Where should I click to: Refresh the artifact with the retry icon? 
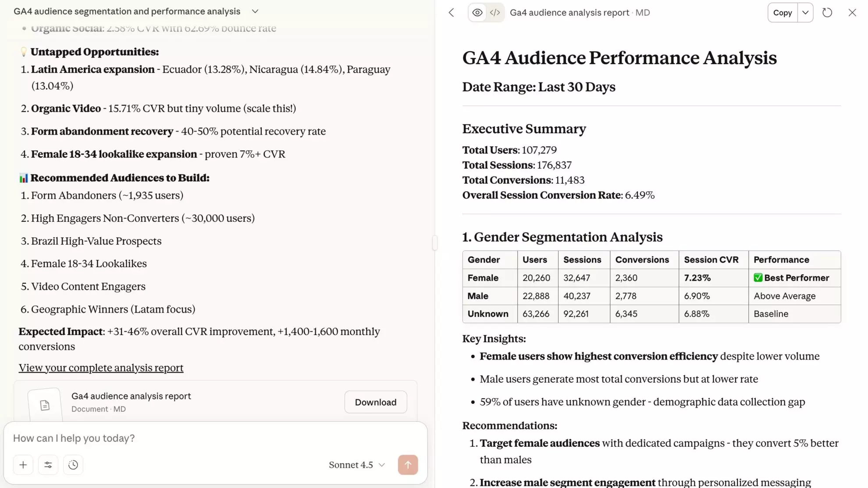point(827,12)
